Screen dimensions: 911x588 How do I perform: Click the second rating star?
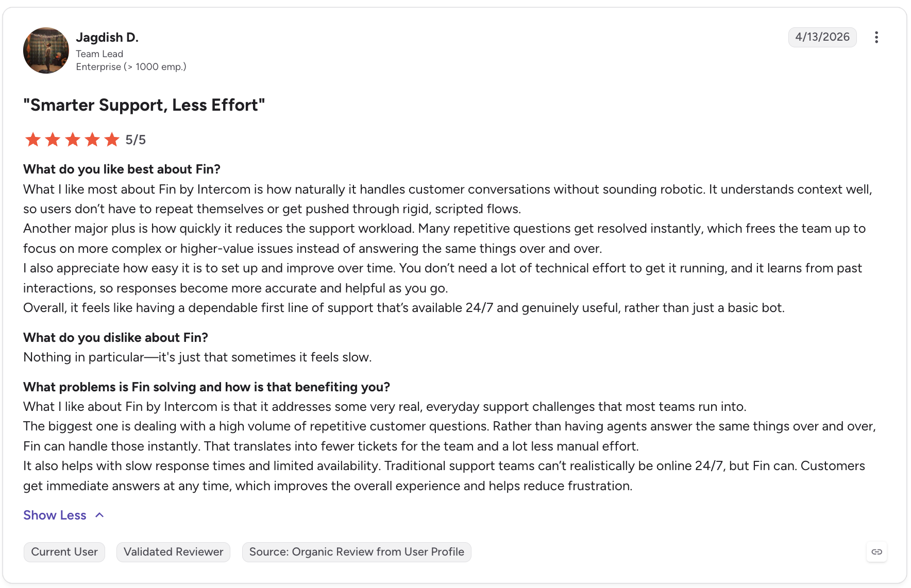point(53,140)
